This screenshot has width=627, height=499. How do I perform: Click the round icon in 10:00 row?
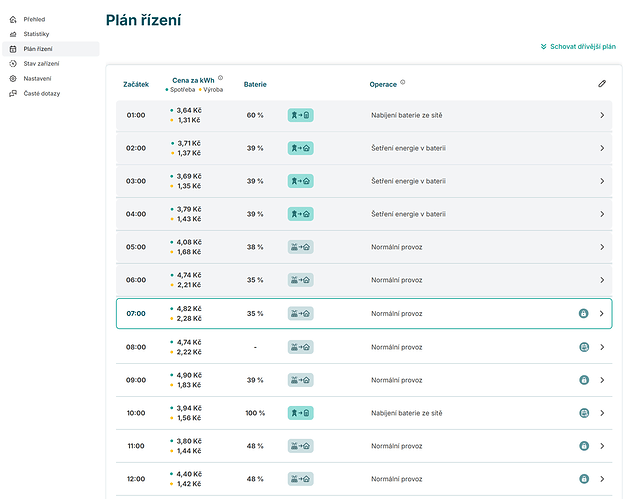click(x=583, y=413)
